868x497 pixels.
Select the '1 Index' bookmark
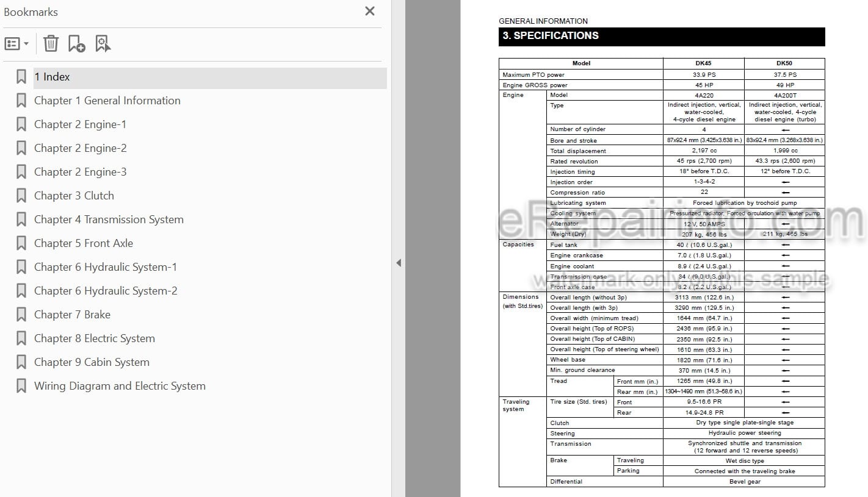click(210, 77)
